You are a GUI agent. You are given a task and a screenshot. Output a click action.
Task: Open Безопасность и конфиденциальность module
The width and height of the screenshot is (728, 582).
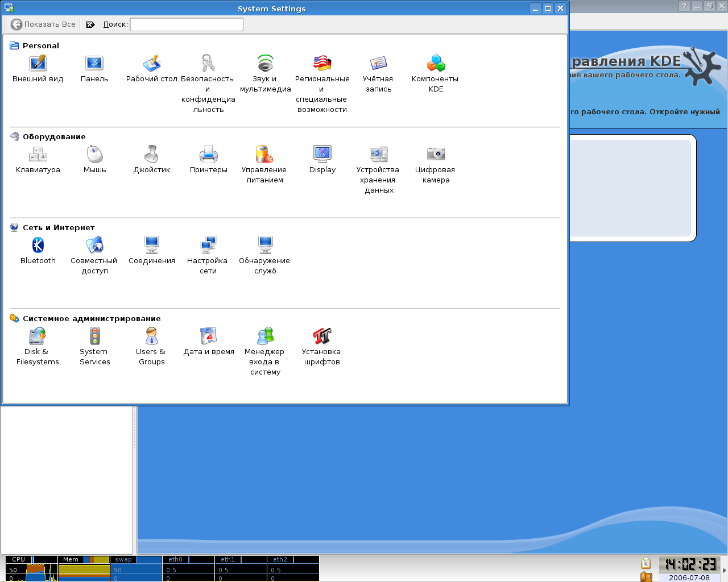(x=208, y=84)
